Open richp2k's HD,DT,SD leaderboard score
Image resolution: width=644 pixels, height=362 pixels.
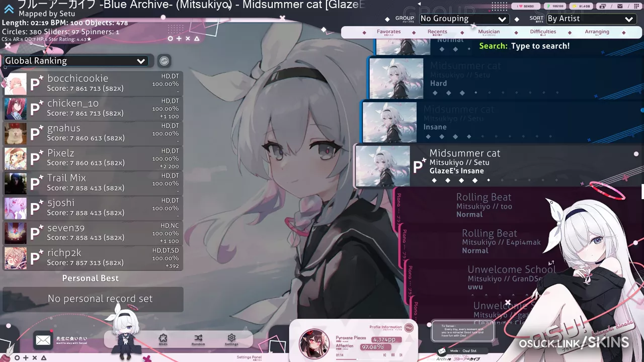tap(93, 258)
